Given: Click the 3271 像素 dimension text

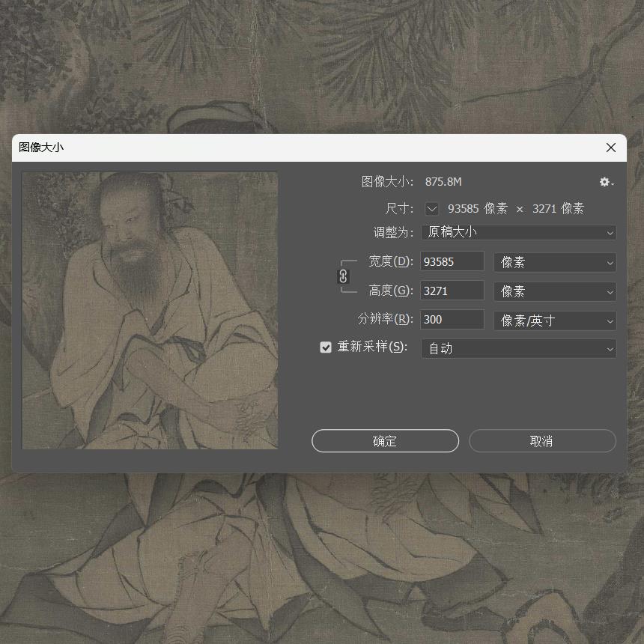Looking at the screenshot, I should click(x=558, y=209).
